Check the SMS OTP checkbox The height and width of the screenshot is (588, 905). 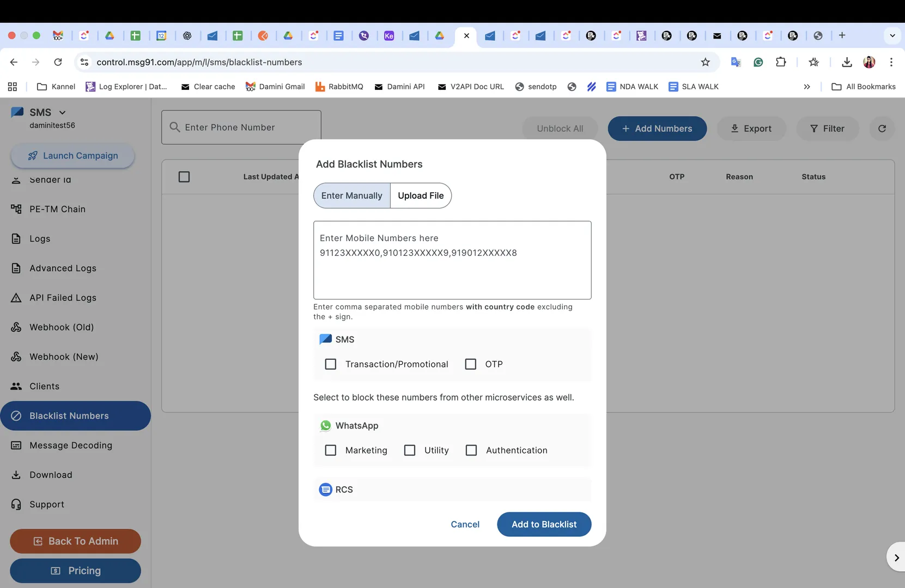point(471,364)
